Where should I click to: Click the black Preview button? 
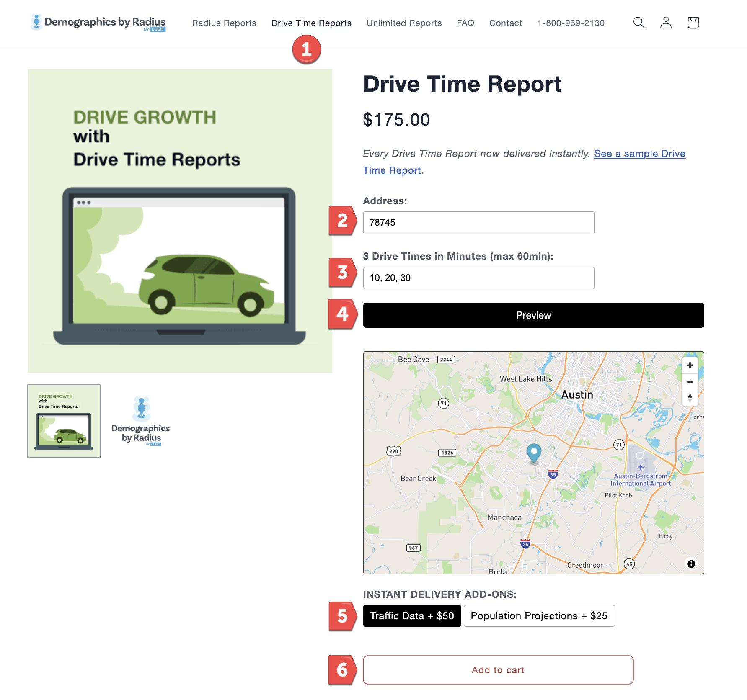tap(533, 315)
